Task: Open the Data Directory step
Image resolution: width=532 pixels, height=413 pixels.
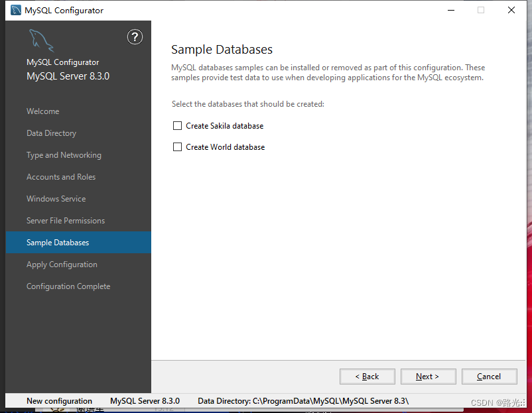Action: tap(51, 133)
